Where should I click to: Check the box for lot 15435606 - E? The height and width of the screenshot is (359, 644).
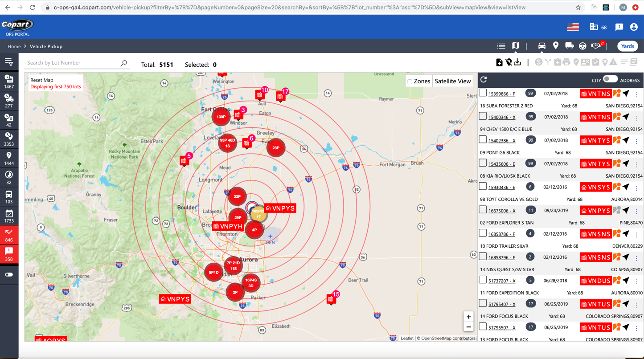(483, 163)
